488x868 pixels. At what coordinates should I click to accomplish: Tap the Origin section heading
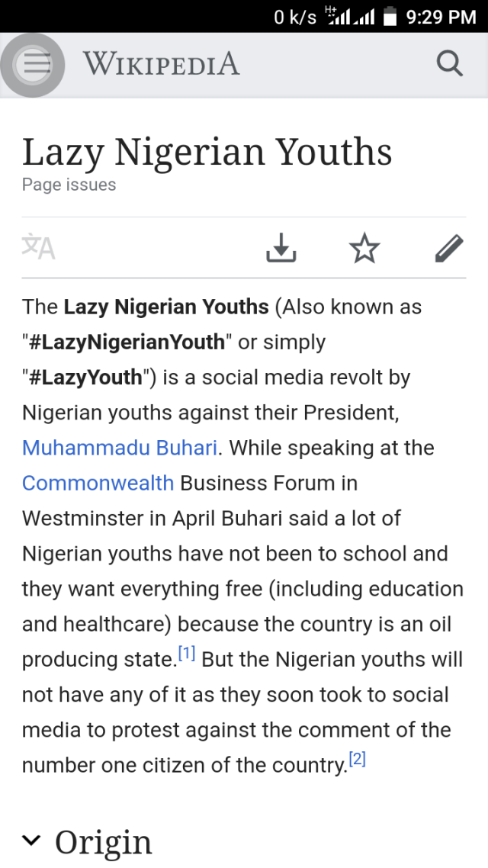pos(104,842)
